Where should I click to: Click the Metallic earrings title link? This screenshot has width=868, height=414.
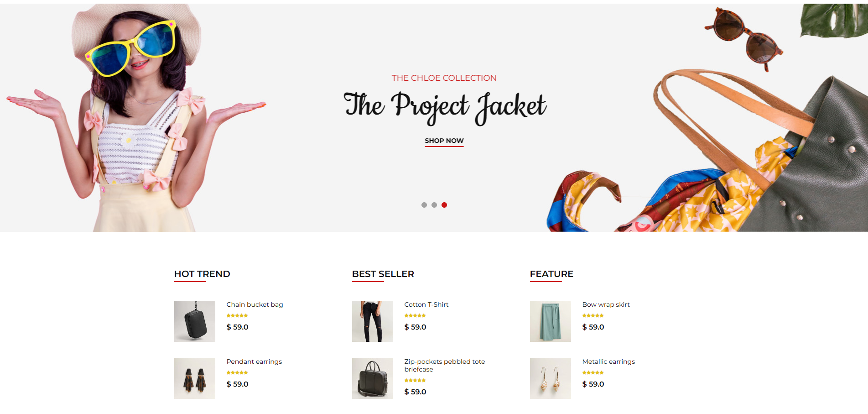608,362
